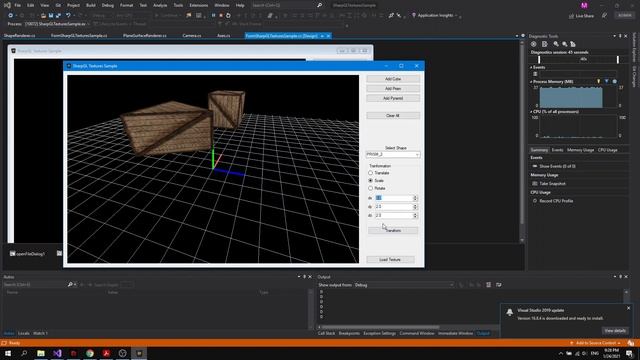Viewport: 640px width, 360px height.
Task: Zoom in on Diagnostic Tools timeline
Action: point(556,44)
